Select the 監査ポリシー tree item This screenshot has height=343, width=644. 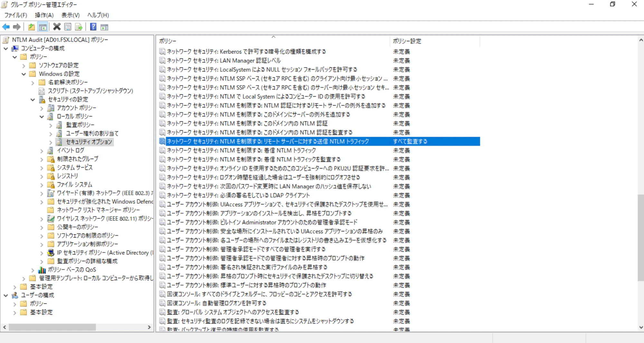click(80, 125)
